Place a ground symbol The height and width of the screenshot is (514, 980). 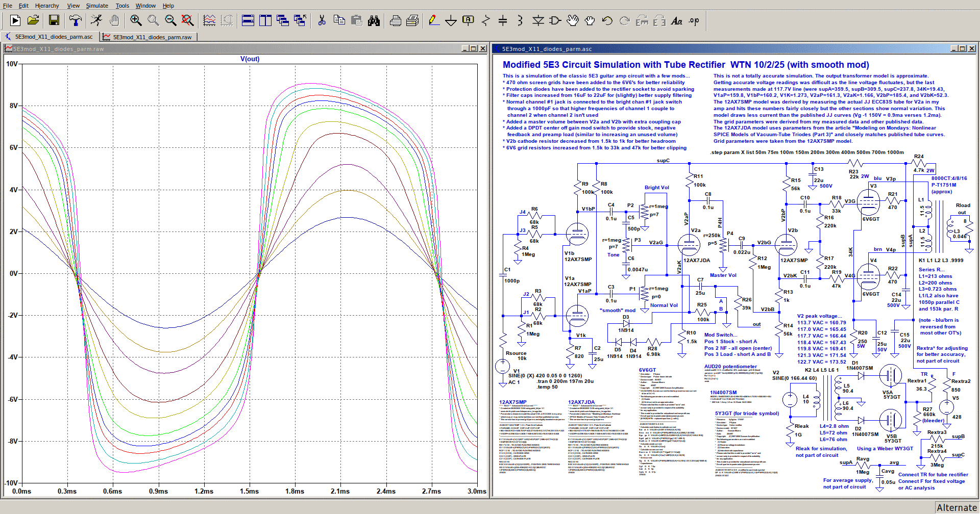pyautogui.click(x=451, y=20)
